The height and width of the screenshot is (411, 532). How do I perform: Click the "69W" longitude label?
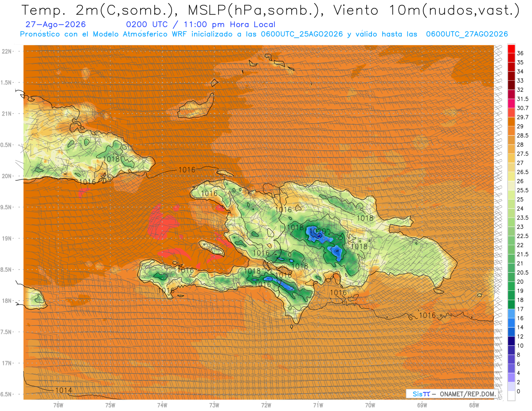point(422,405)
